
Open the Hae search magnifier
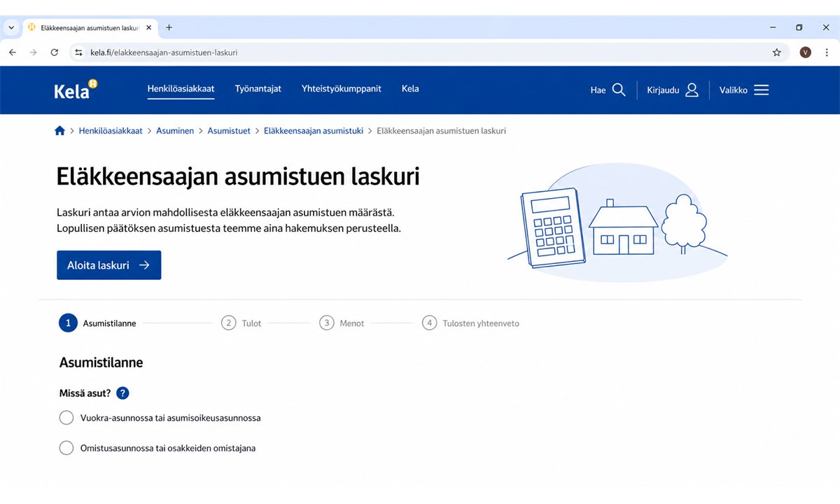point(619,90)
